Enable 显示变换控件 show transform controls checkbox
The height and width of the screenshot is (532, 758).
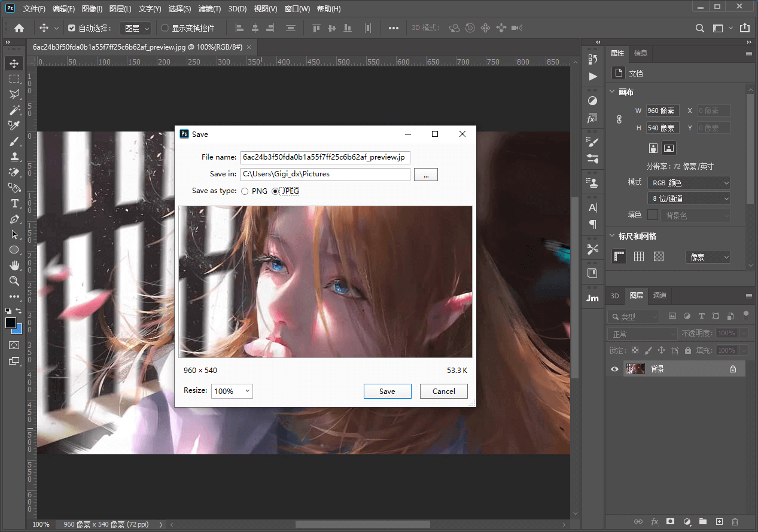(165, 28)
